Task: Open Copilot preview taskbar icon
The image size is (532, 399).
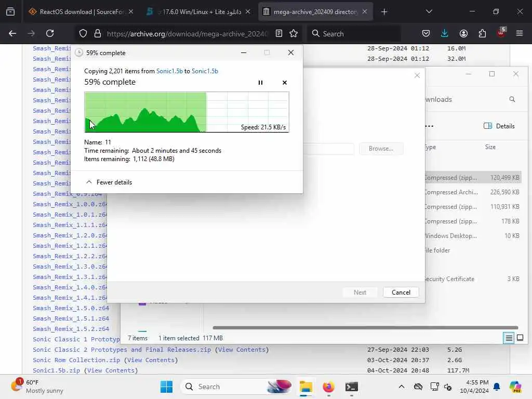Action: point(516,387)
